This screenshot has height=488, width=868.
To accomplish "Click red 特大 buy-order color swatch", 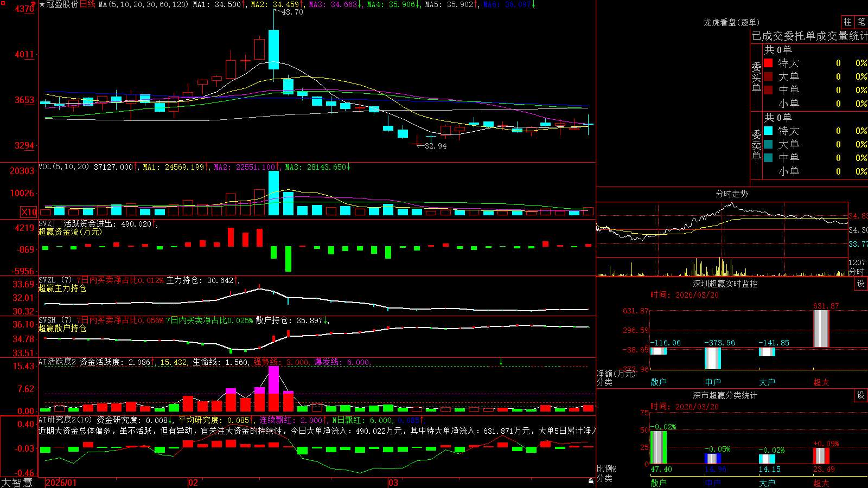I will 768,63.
